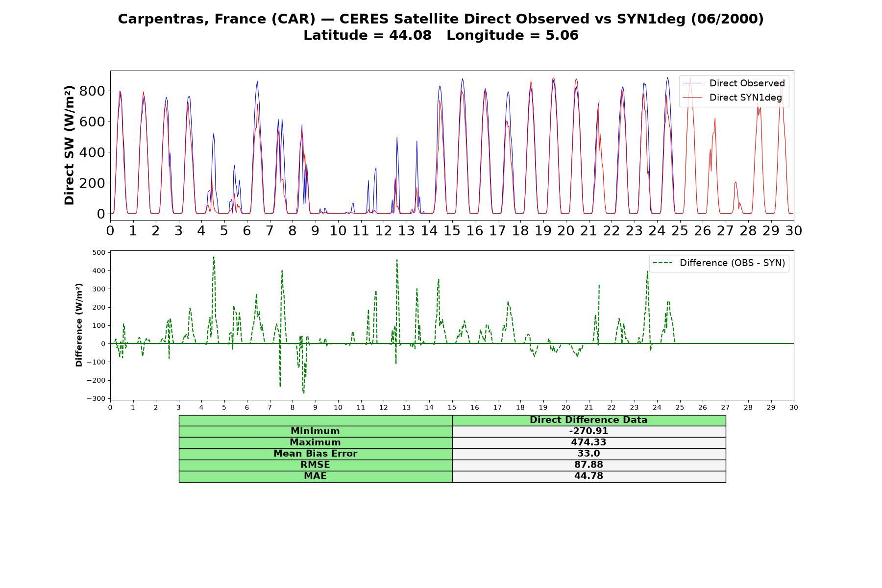Select the blue Direct Observed legend line

[692, 83]
